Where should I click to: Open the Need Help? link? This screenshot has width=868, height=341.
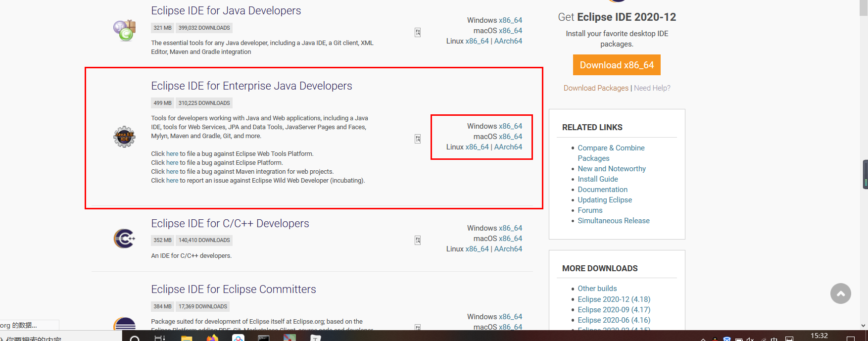(652, 88)
